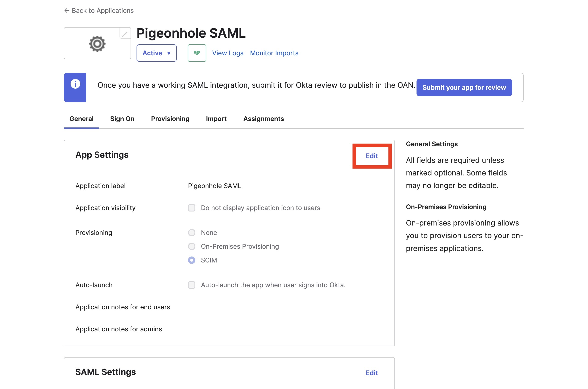Open the Monitor Imports link
The height and width of the screenshot is (389, 588).
coord(274,53)
